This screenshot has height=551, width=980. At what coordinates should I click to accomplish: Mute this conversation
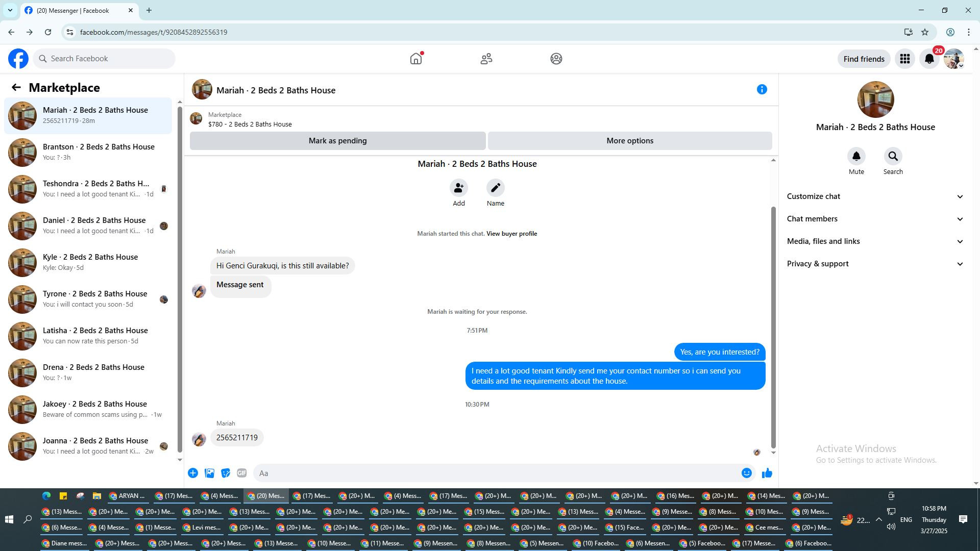pos(856,156)
